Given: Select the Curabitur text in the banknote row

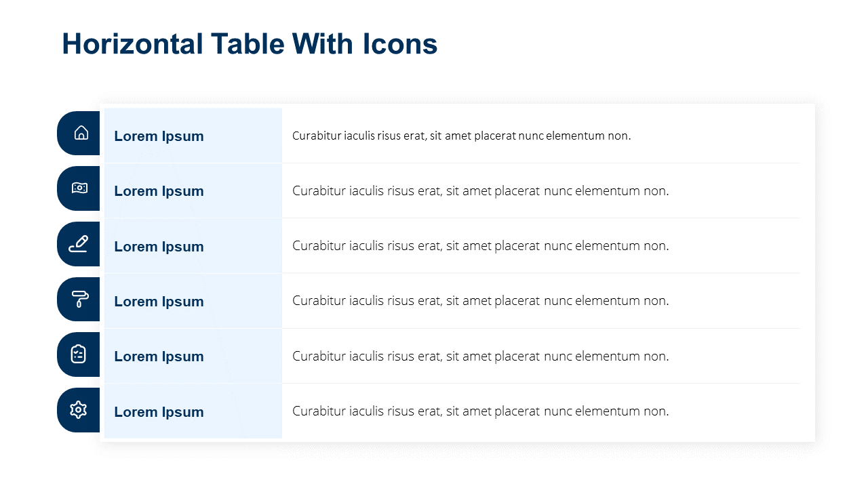Looking at the screenshot, I should [480, 191].
